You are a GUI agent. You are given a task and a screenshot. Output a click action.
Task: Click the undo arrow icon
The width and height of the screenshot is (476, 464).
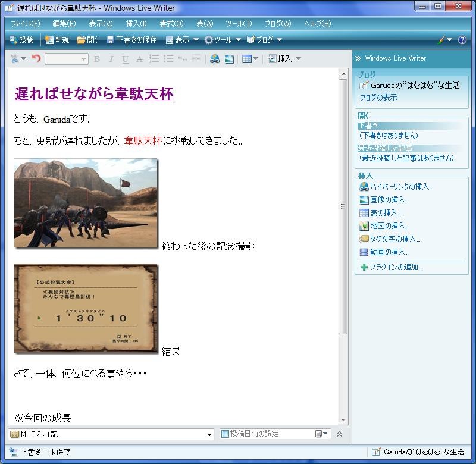[36, 58]
